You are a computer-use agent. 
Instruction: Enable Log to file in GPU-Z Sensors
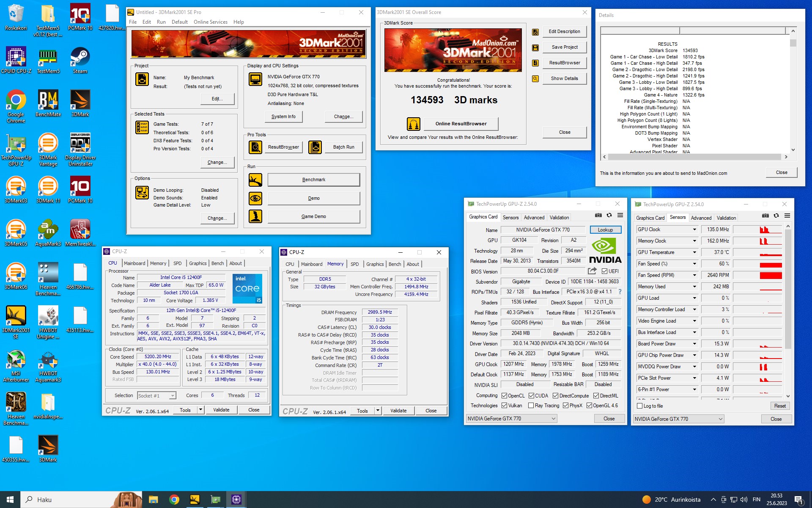[640, 406]
